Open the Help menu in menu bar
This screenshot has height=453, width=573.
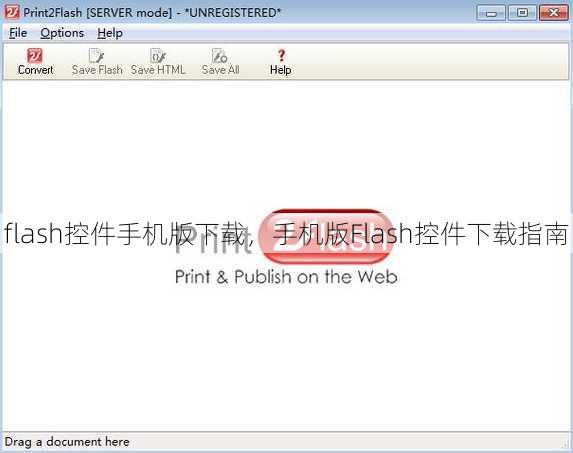pos(110,33)
